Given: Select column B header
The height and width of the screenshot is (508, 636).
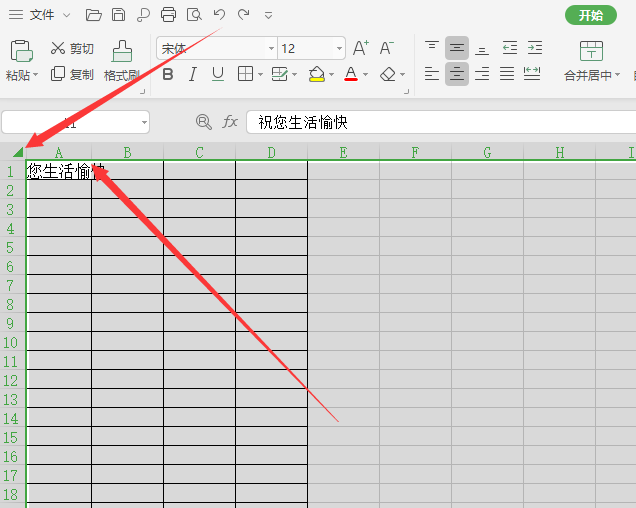Looking at the screenshot, I should point(127,153).
